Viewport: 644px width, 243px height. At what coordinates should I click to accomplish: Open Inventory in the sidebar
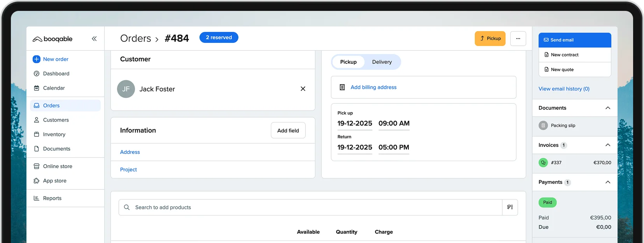tap(54, 134)
